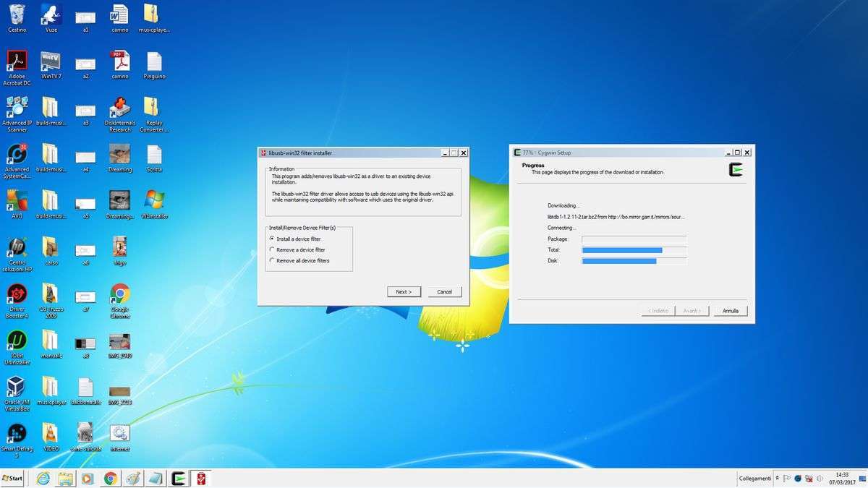Select the carrino PDF file icon
The image size is (868, 488).
point(120,64)
